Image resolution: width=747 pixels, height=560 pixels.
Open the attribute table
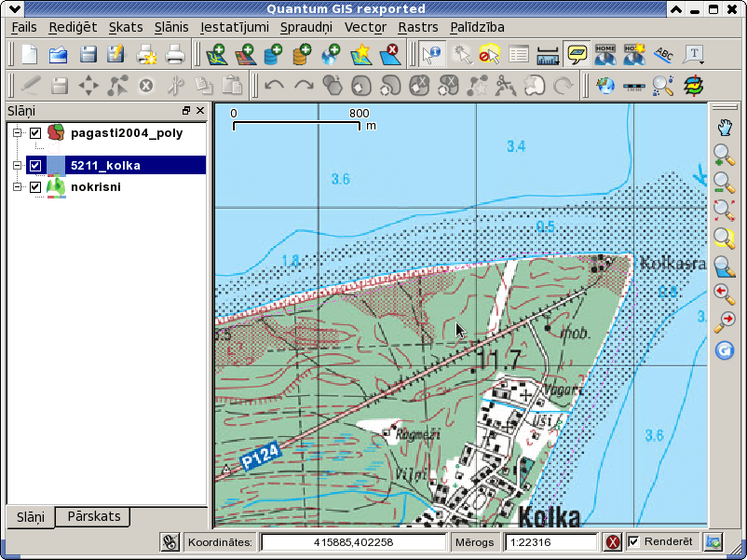click(518, 54)
